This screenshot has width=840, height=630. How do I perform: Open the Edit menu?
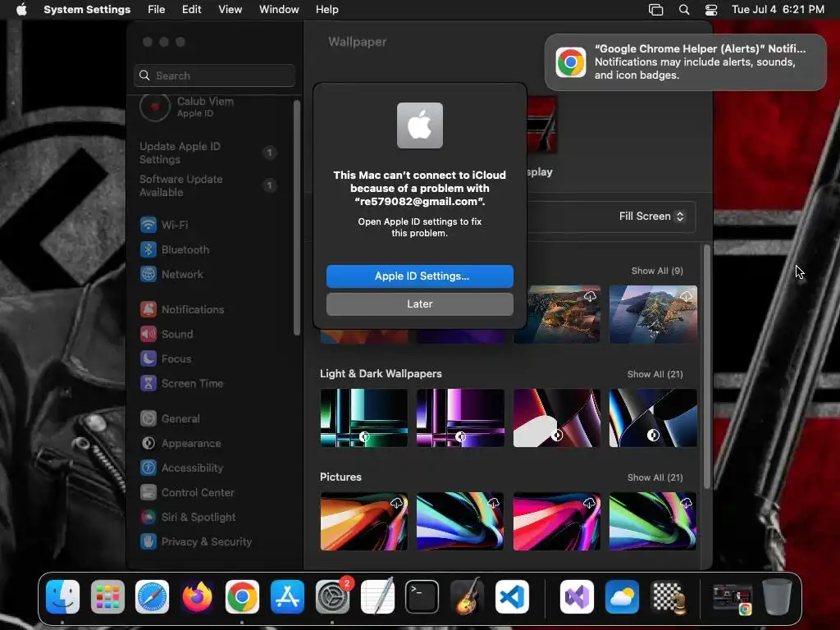[x=191, y=9]
